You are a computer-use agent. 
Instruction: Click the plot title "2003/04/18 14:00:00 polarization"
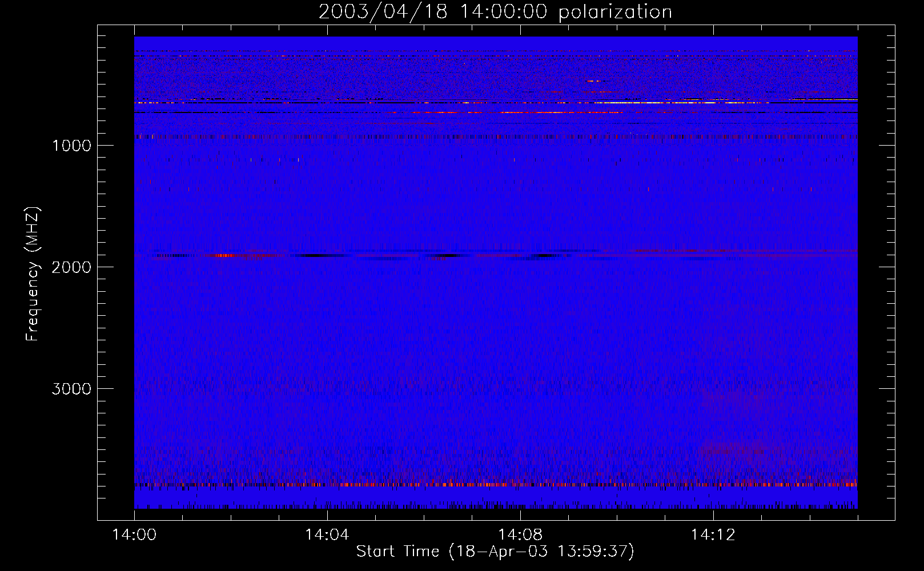pos(495,12)
